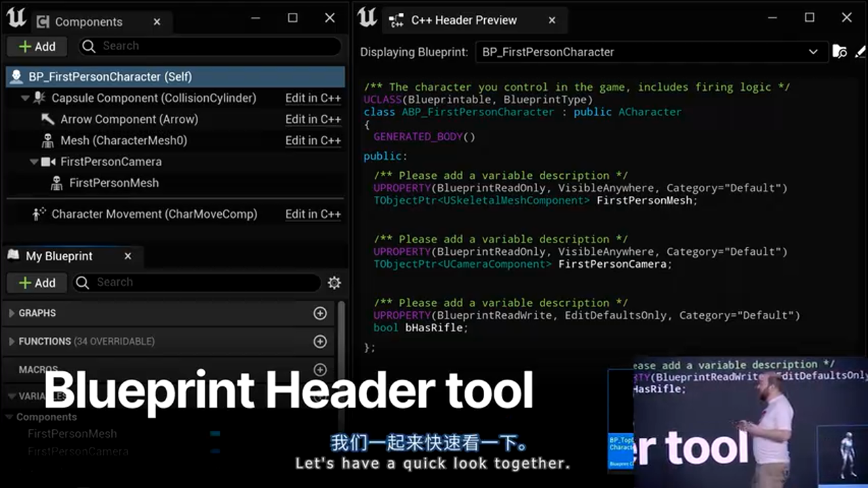Click the My Blueprint settings gear icon
This screenshot has width=868, height=488.
pyautogui.click(x=334, y=283)
